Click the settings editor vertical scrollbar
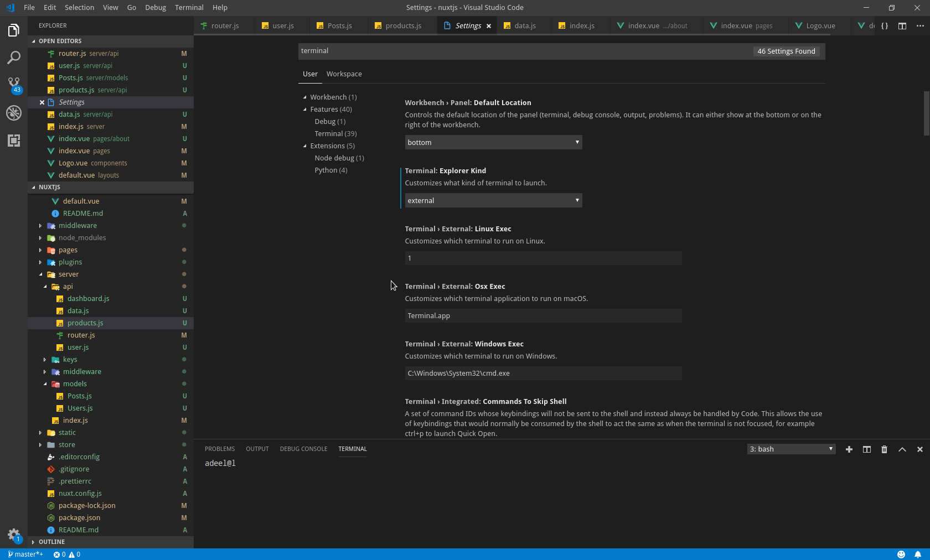The width and height of the screenshot is (930, 560). [x=927, y=113]
